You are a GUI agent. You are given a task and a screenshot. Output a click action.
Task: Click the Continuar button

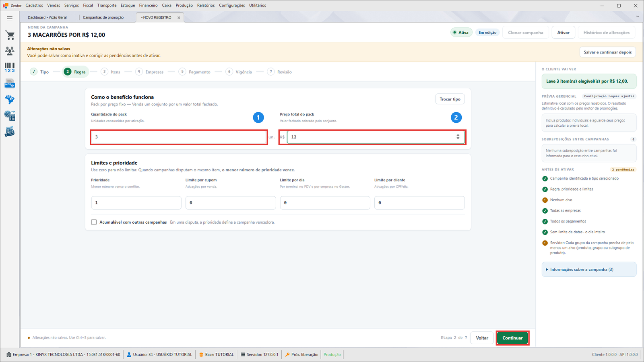tap(512, 338)
